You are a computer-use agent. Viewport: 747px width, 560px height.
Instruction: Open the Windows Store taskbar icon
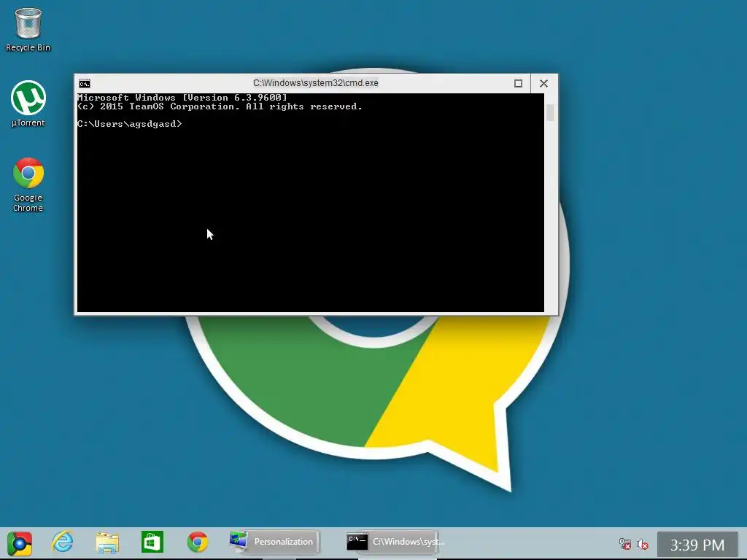[152, 542]
